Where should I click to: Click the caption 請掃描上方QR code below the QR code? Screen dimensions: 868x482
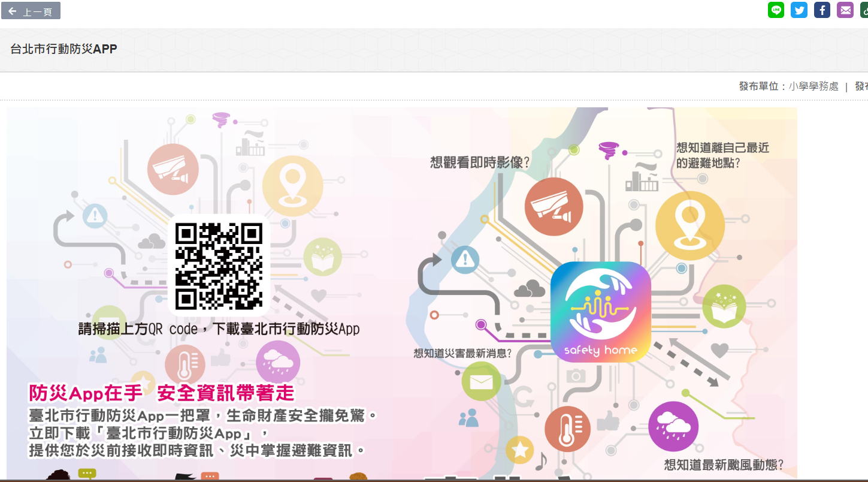(x=219, y=329)
